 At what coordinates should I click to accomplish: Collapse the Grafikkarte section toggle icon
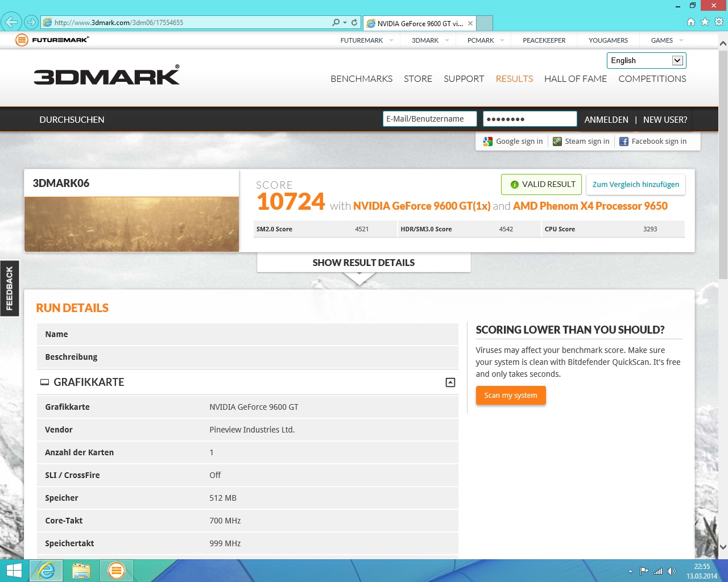click(x=450, y=383)
